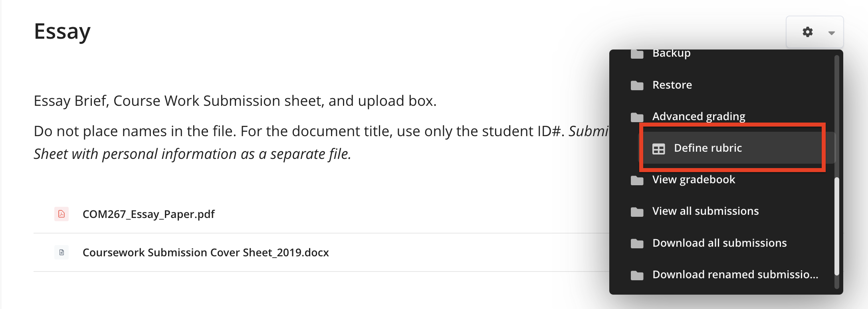Image resolution: width=868 pixels, height=309 pixels.
Task: Click the PDF file icon
Action: point(61,214)
